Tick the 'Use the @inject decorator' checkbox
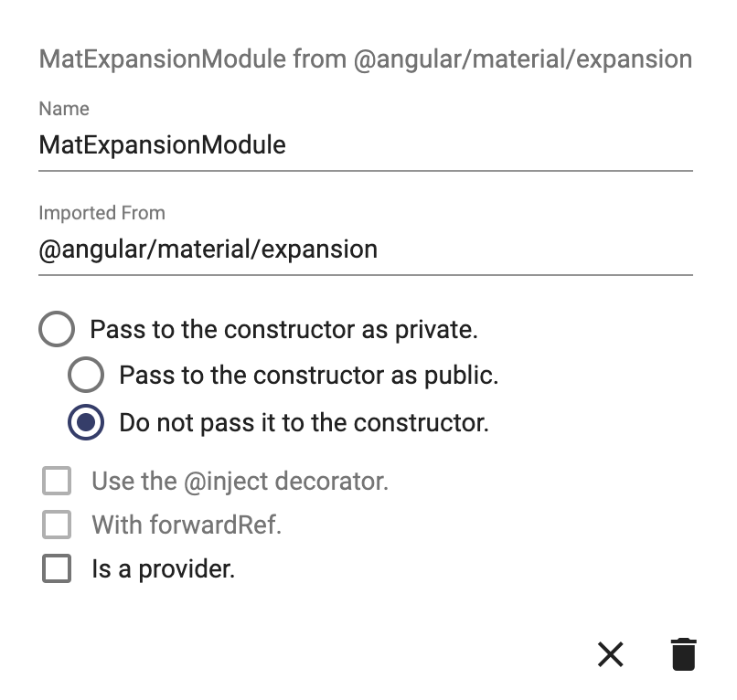This screenshot has height=700, width=737. click(x=57, y=481)
